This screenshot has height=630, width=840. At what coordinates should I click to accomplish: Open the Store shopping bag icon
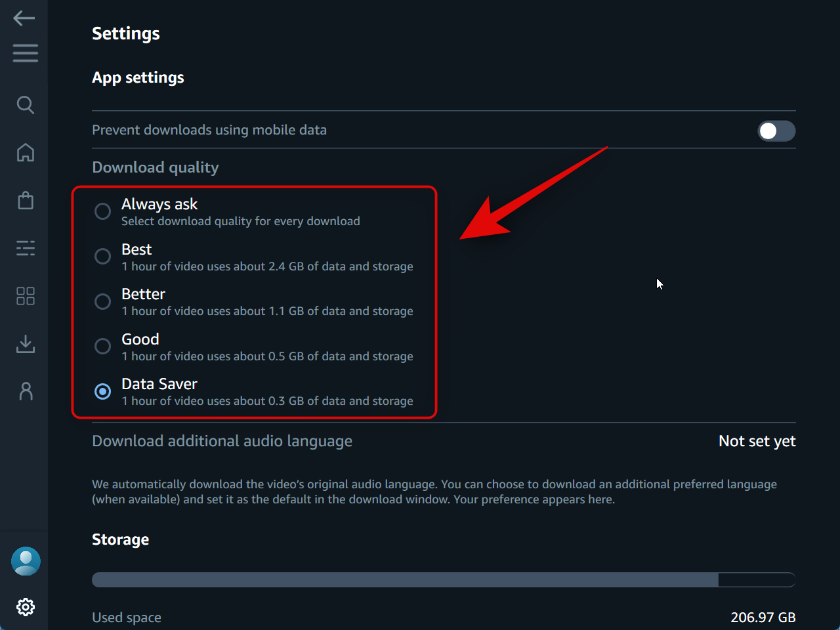pos(25,200)
